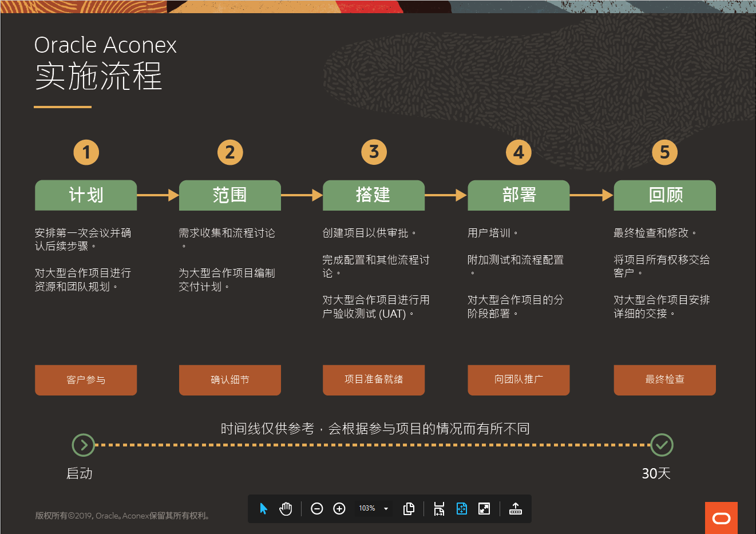Select the fit full page icon
Screen dimensions: 756x534
tap(462, 508)
